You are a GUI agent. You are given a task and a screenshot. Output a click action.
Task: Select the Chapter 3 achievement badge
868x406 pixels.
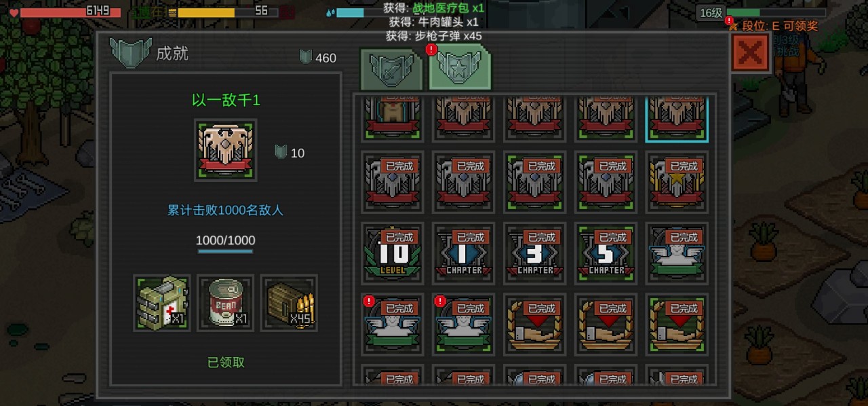535,253
